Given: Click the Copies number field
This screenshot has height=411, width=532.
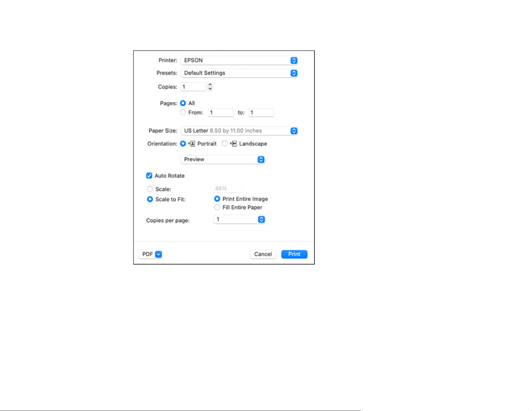Looking at the screenshot, I should (x=193, y=87).
